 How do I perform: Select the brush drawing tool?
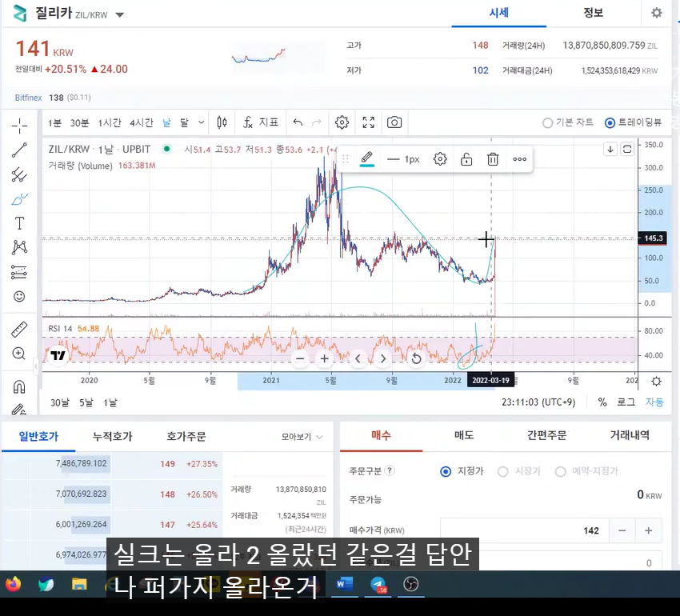click(x=19, y=199)
